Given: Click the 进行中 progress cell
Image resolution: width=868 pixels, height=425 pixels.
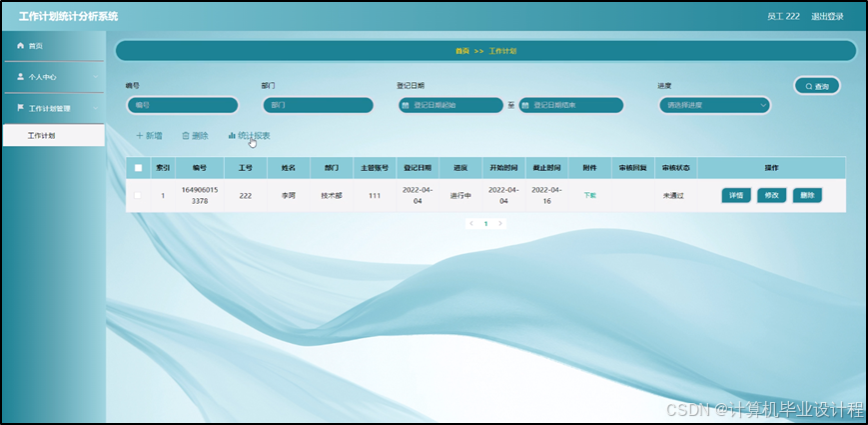Looking at the screenshot, I should pos(460,195).
